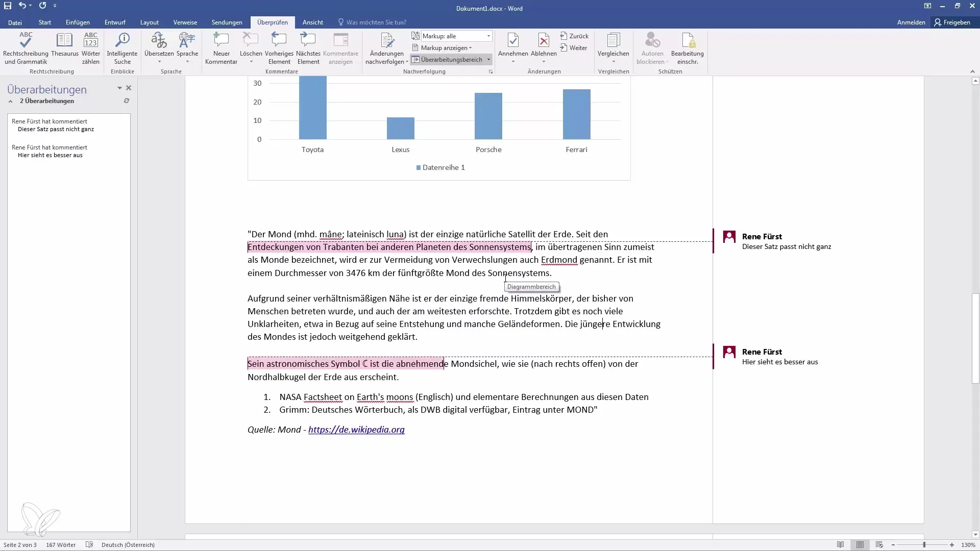Go to Vorheriges Element comment

pos(279,48)
